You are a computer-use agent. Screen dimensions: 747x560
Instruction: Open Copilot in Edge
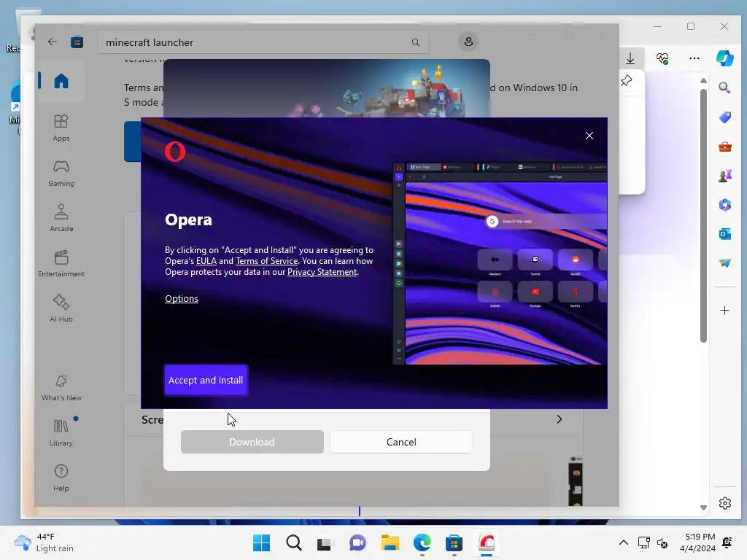[x=724, y=58]
